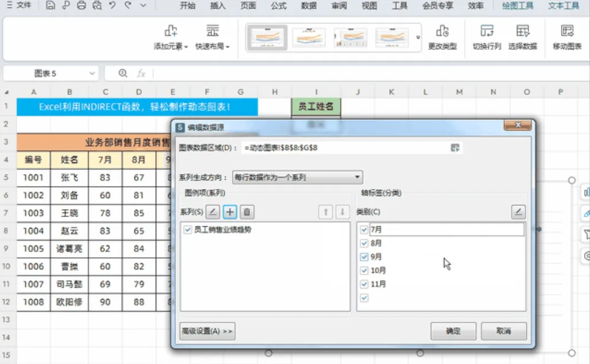Click the 选择数据 icon
The width and height of the screenshot is (590, 364).
click(x=523, y=37)
